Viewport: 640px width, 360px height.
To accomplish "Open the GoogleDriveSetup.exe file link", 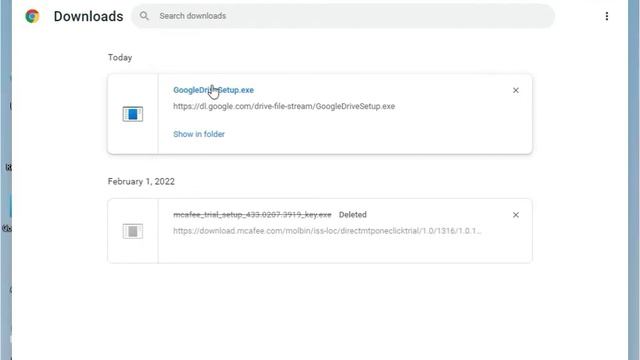I will point(213,90).
